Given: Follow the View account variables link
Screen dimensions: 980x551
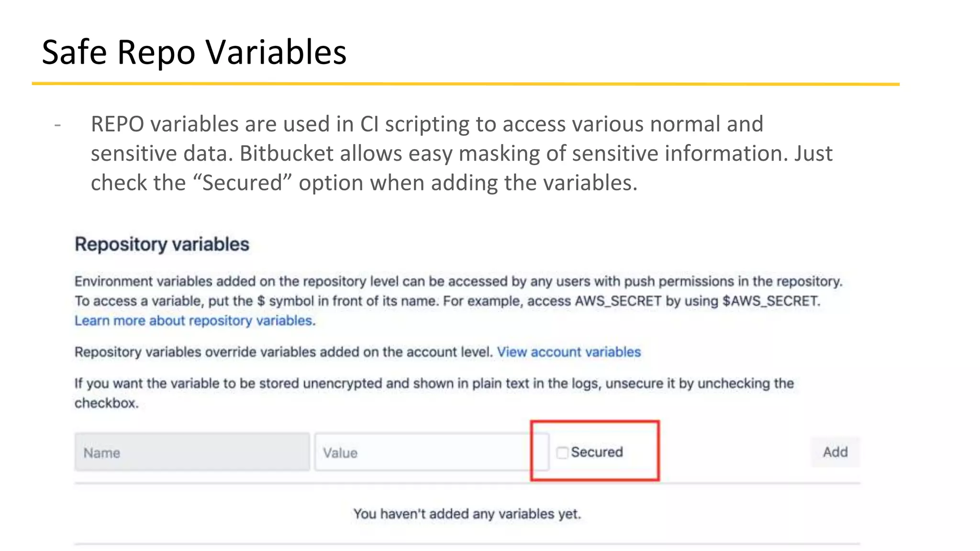Looking at the screenshot, I should (x=568, y=352).
